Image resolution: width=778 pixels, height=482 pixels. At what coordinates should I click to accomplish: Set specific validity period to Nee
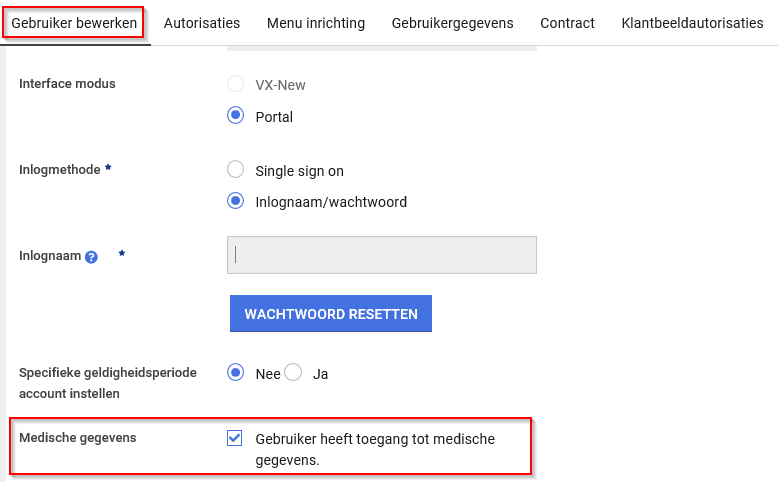click(x=236, y=373)
